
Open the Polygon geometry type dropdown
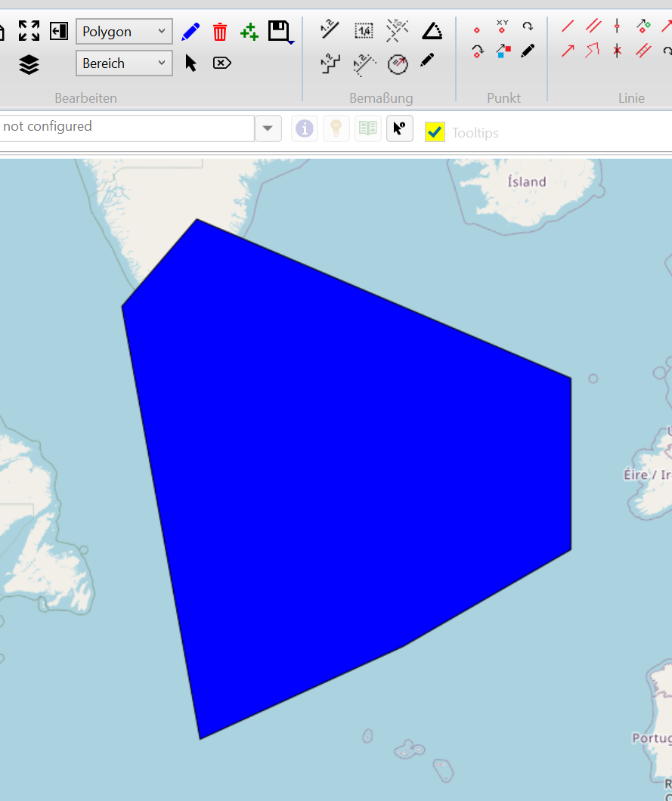point(124,32)
